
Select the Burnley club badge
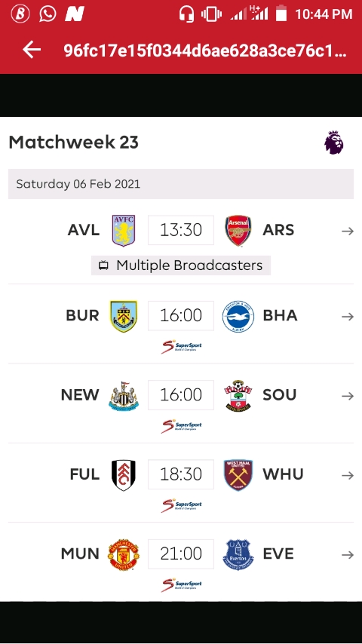click(x=124, y=316)
